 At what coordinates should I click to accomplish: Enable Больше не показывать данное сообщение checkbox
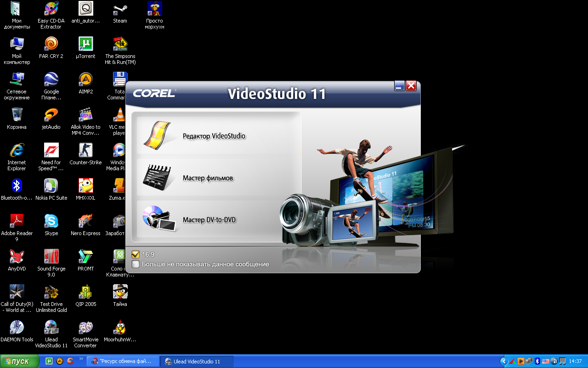coord(136,264)
